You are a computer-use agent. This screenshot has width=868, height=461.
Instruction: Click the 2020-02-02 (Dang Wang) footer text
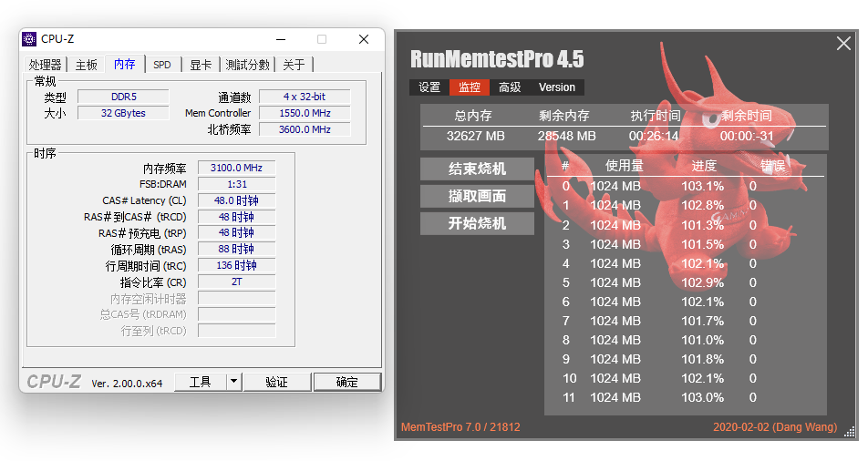775,427
